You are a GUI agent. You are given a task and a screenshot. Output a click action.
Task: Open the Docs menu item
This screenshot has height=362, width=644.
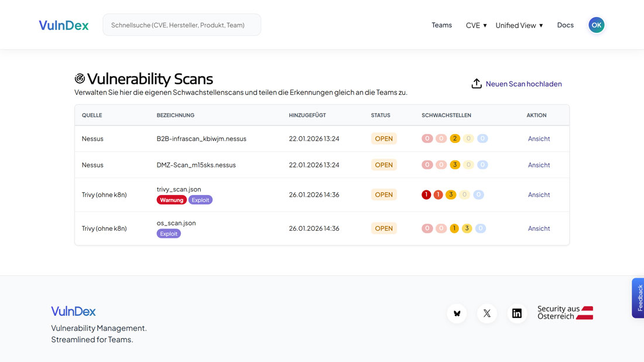pyautogui.click(x=565, y=25)
